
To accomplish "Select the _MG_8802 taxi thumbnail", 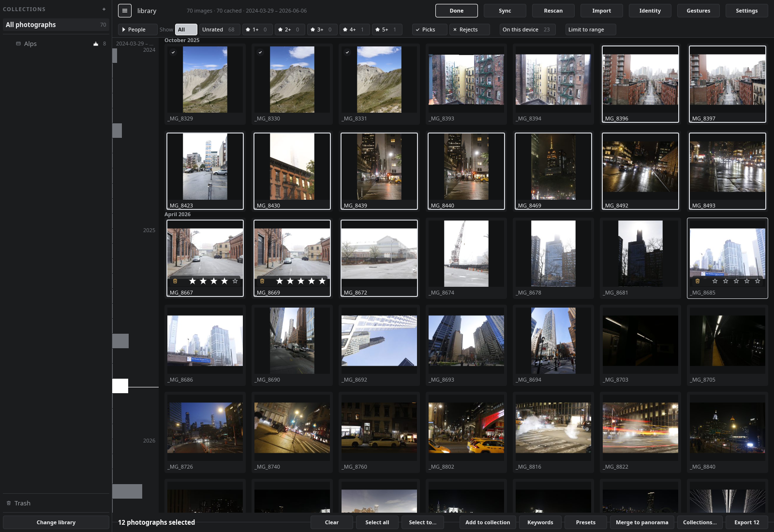I will point(466,432).
